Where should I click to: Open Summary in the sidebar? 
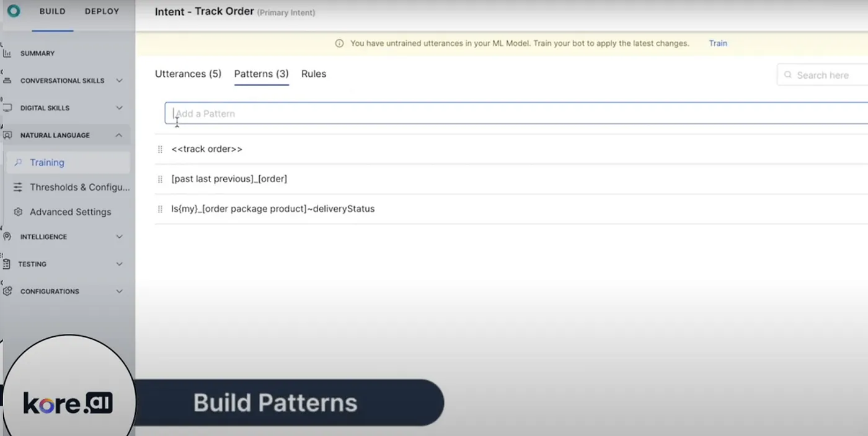37,53
